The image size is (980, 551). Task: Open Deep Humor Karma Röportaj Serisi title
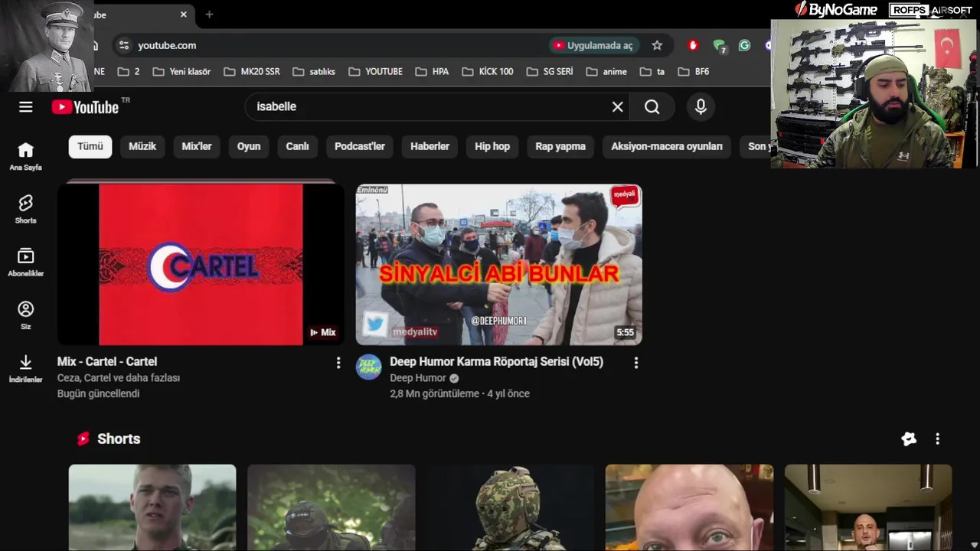pyautogui.click(x=496, y=362)
